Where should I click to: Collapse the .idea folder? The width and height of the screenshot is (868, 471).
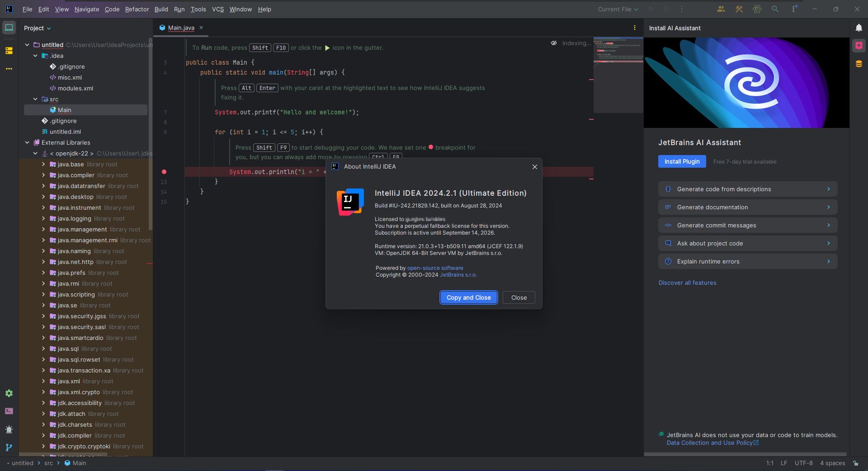point(35,56)
